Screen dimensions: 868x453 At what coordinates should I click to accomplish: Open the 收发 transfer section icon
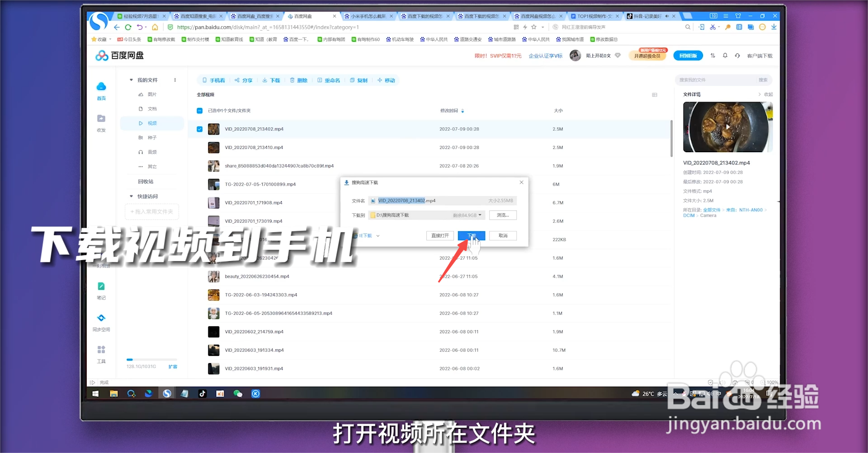[101, 118]
